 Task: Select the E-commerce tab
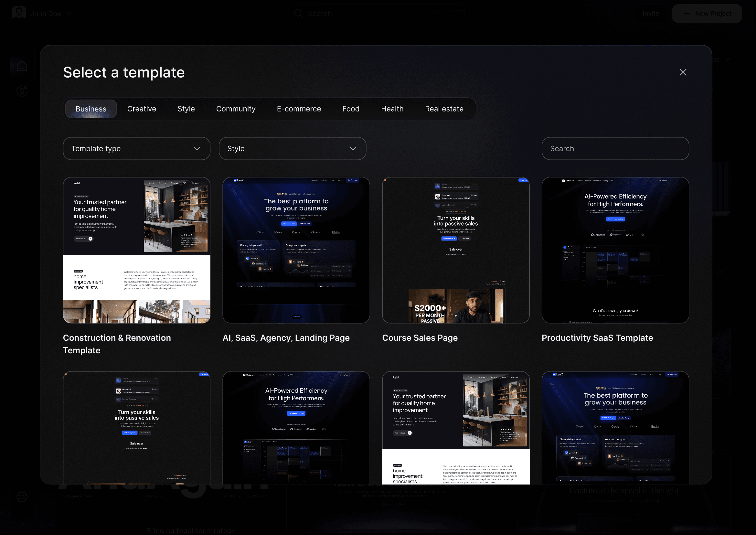299,109
